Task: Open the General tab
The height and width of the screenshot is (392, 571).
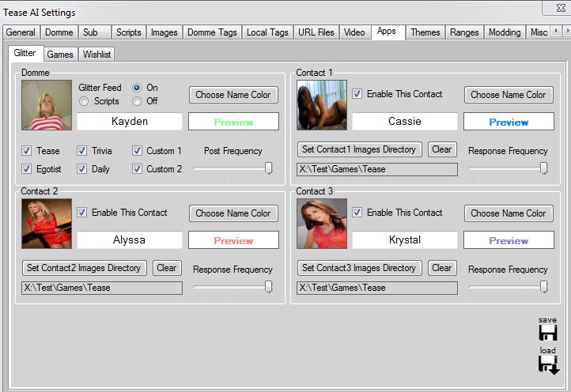Action: tap(21, 32)
